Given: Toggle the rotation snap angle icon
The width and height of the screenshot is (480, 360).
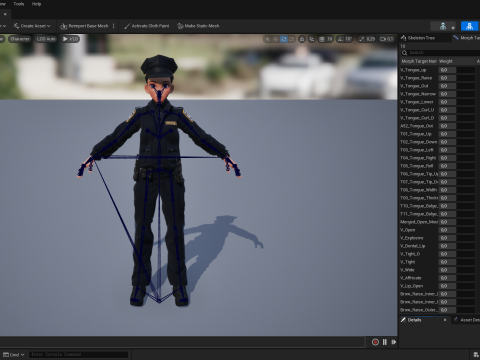Looking at the screenshot, I should (340, 39).
